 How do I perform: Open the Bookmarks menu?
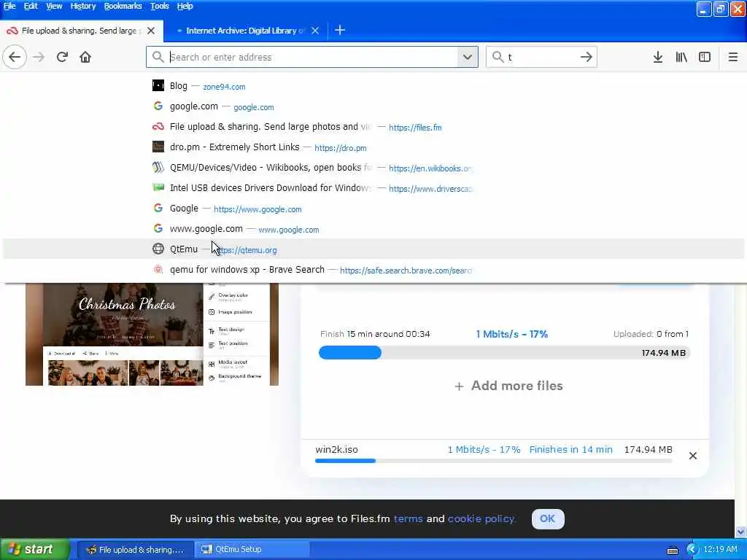point(123,6)
